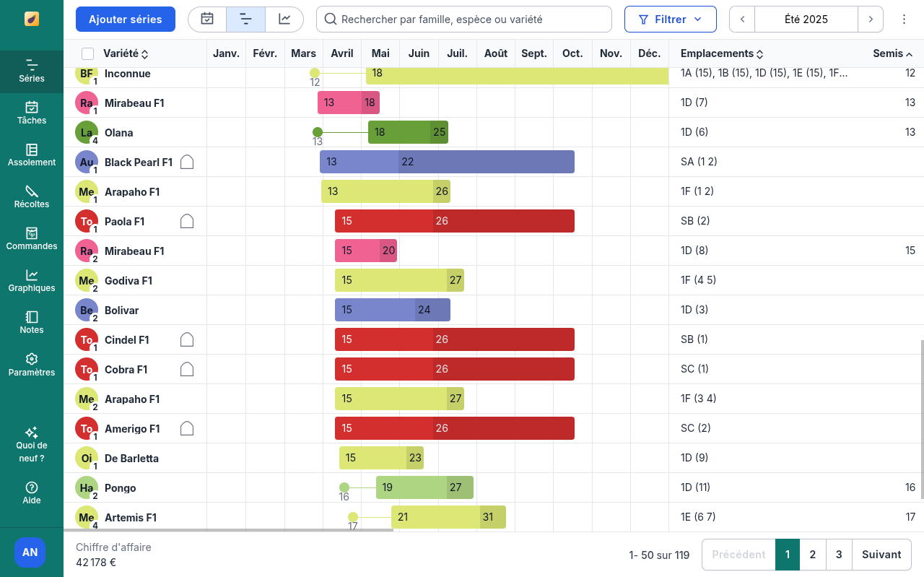The width and height of the screenshot is (924, 577).
Task: Click the red Cindel F1 timeline bar
Action: point(454,339)
